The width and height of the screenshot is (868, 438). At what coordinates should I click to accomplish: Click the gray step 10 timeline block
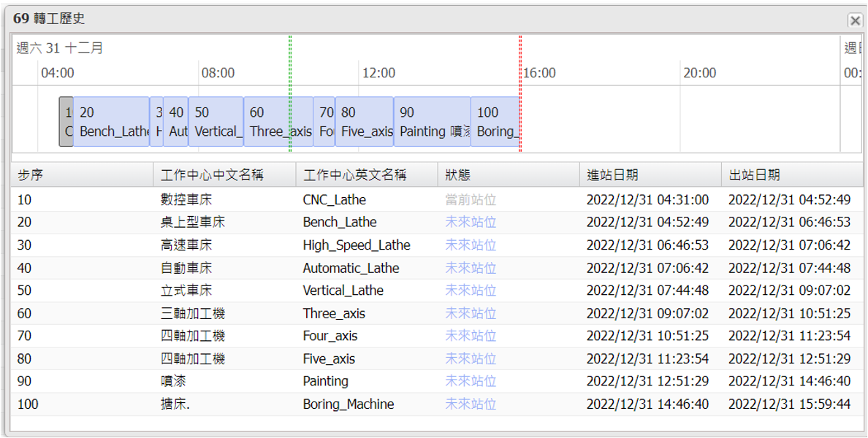(66, 122)
